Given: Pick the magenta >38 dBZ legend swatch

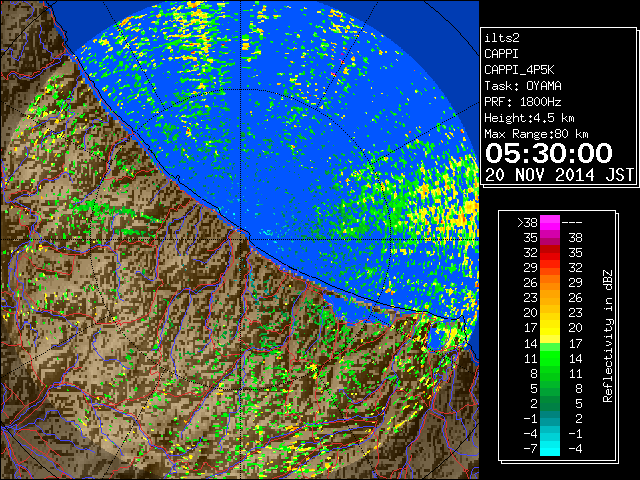Looking at the screenshot, I should (550, 223).
